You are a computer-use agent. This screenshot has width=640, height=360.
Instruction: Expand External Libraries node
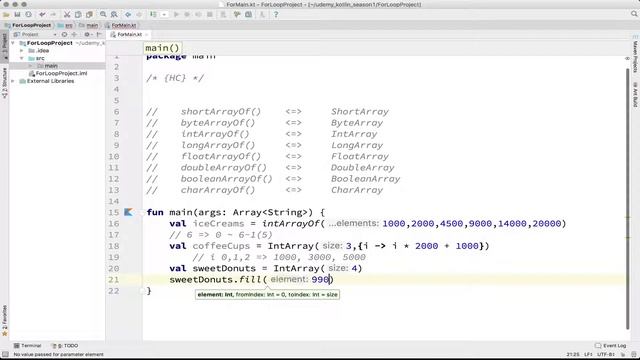[13, 81]
